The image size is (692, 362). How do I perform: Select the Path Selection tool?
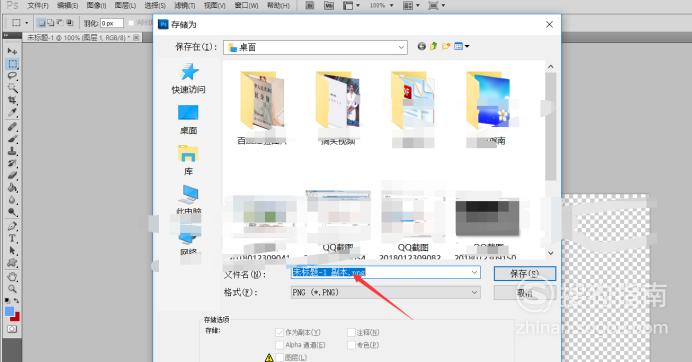[x=12, y=251]
